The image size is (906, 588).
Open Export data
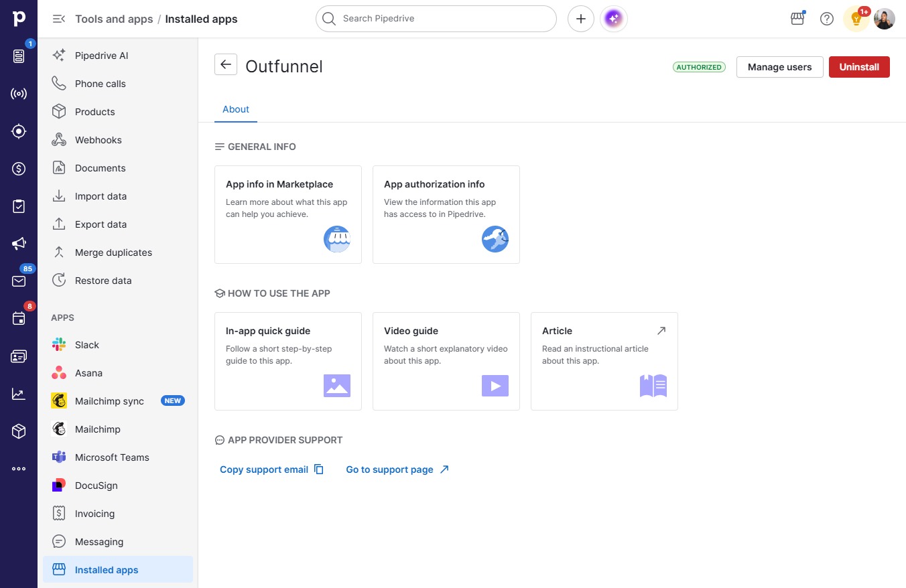click(118, 224)
